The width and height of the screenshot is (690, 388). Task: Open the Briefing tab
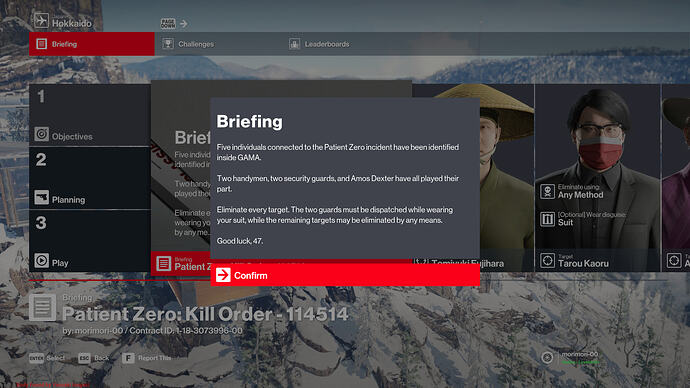(92, 44)
